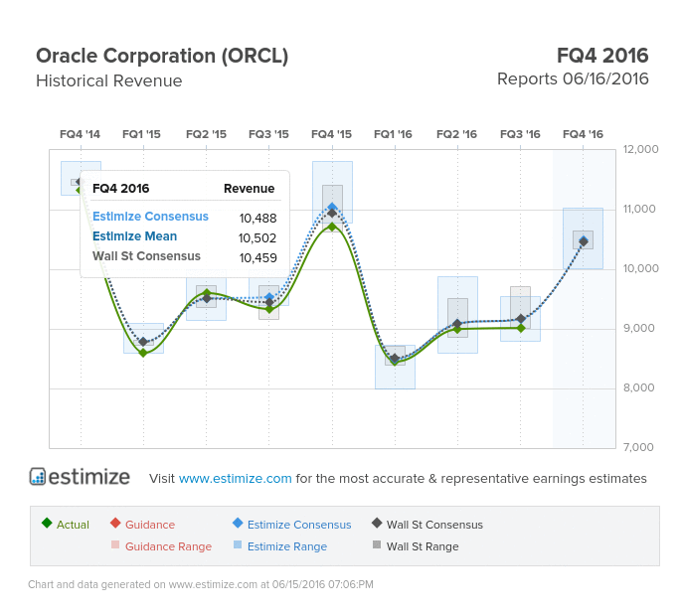Click the FQ4 2016 tooltip heading
Screen dimensions: 681x616
120,189
